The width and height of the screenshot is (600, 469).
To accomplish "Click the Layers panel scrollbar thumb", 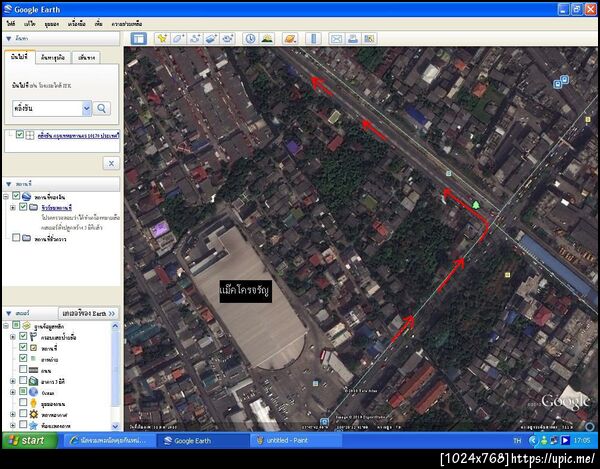I will (115, 369).
